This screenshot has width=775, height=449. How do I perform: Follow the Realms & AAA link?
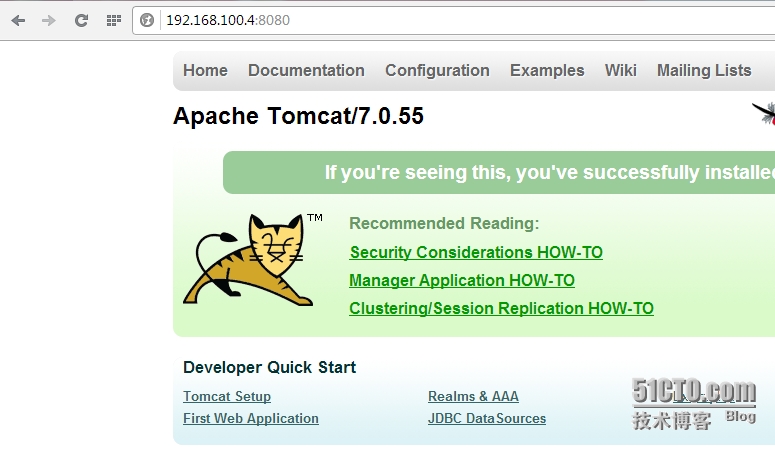pyautogui.click(x=473, y=397)
